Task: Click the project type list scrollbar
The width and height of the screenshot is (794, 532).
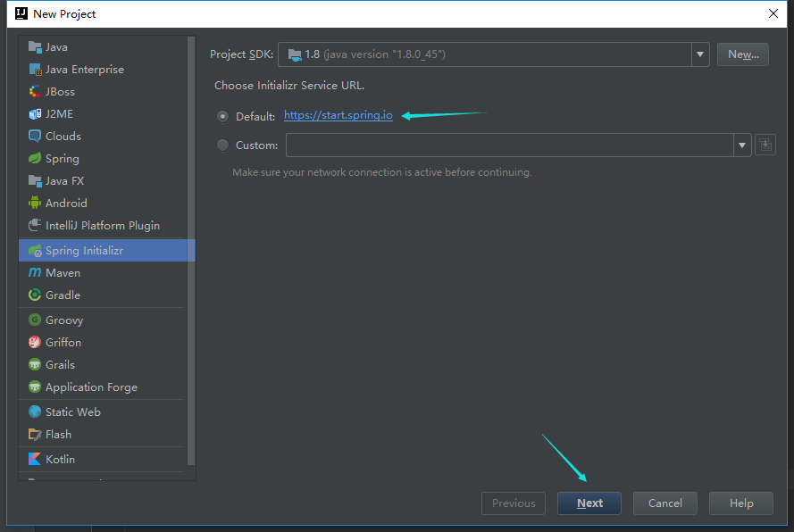Action: point(191,251)
